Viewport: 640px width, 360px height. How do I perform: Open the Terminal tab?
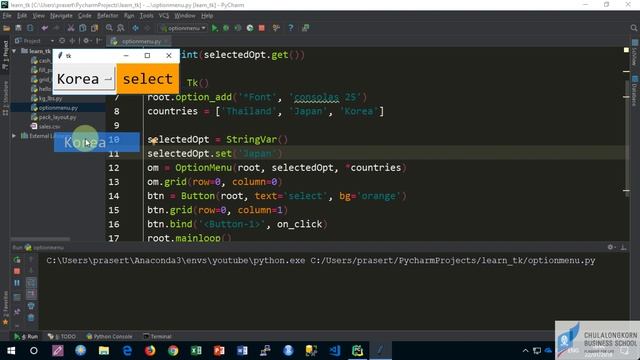click(158, 336)
